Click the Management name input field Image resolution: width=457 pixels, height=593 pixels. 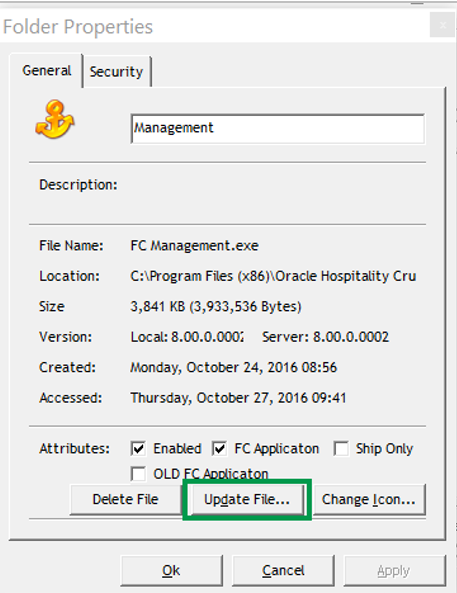pos(278,129)
